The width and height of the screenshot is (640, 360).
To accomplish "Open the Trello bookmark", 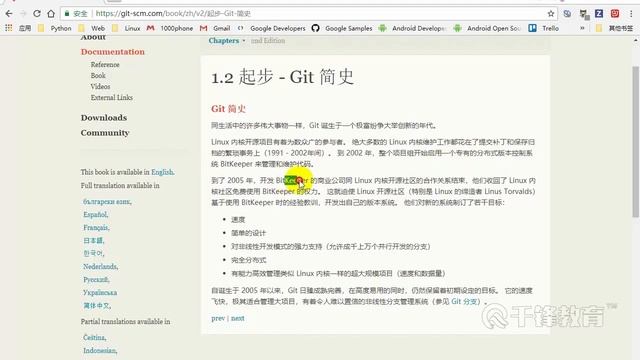I will click(x=544, y=28).
